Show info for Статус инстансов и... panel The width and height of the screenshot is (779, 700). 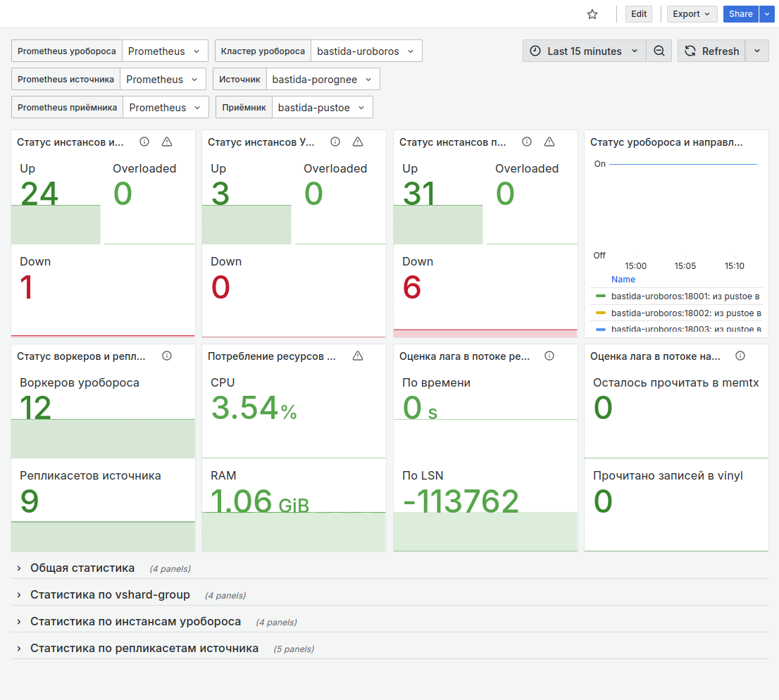pos(144,142)
